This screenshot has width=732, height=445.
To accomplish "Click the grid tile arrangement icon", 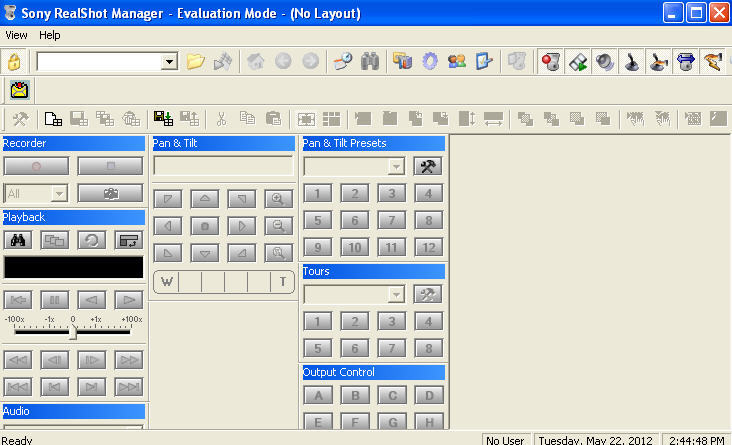I will pyautogui.click(x=331, y=119).
